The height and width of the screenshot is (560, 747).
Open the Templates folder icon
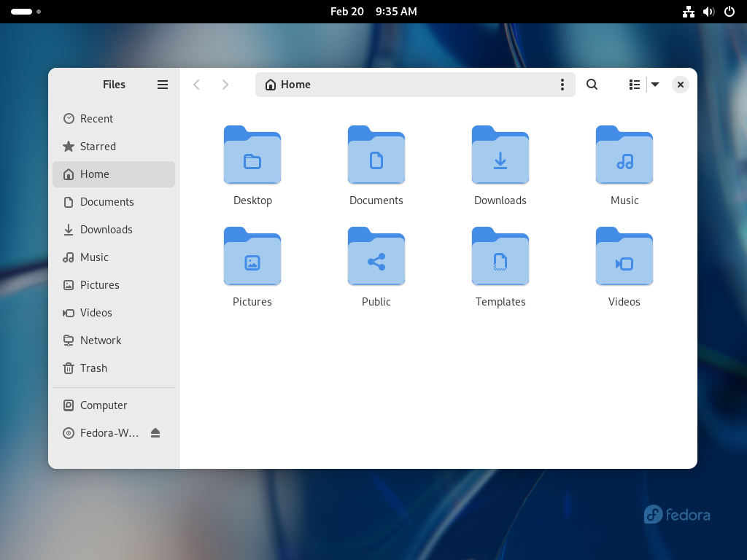(500, 256)
